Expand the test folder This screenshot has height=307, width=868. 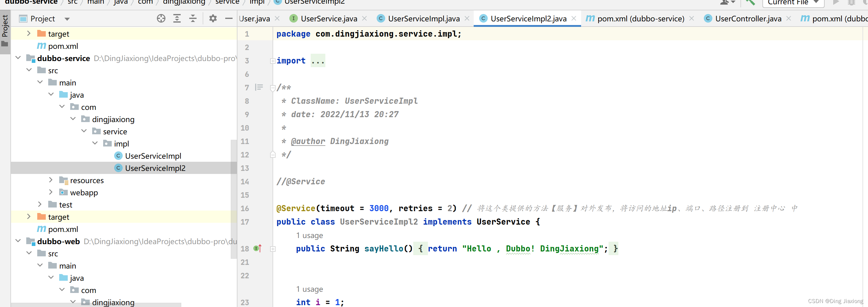point(40,204)
